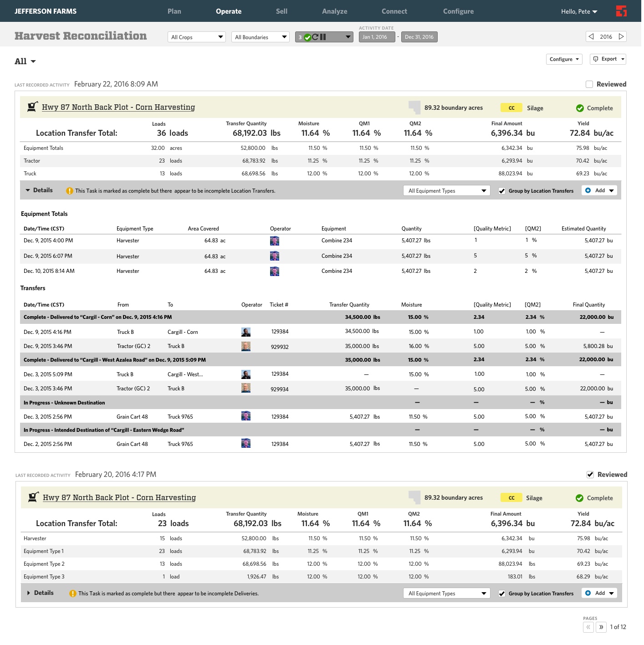Screen dimensions: 644x645
Task: Click the Export icon
Action: [x=596, y=59]
